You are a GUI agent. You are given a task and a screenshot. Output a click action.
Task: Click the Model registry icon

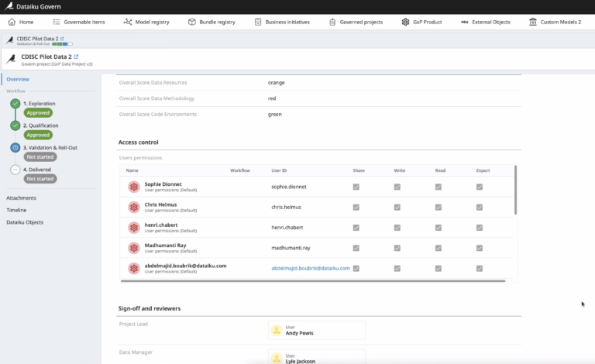point(128,22)
